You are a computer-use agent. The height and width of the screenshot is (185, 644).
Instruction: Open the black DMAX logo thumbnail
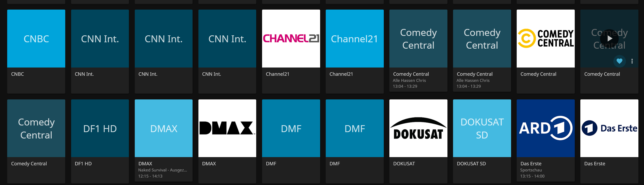point(227,128)
